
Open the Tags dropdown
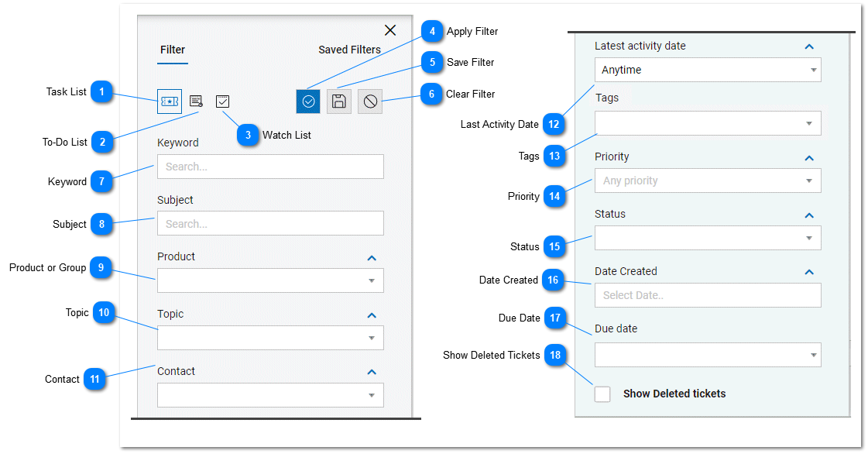click(708, 123)
